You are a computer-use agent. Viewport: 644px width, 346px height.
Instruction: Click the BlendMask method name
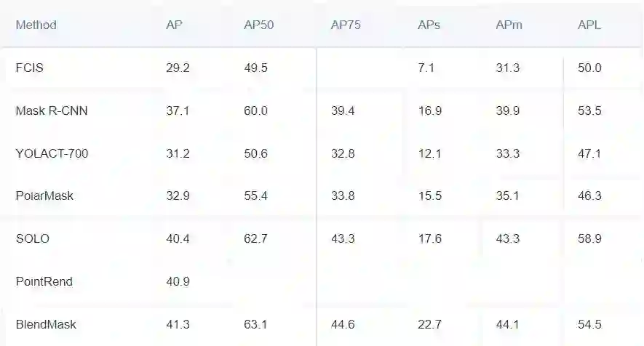tap(46, 324)
